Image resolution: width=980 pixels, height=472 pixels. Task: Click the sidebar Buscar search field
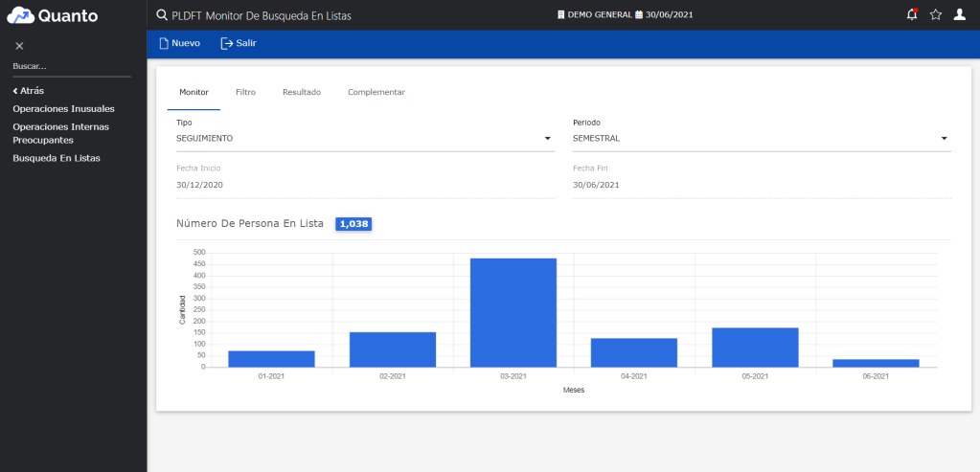(71, 66)
